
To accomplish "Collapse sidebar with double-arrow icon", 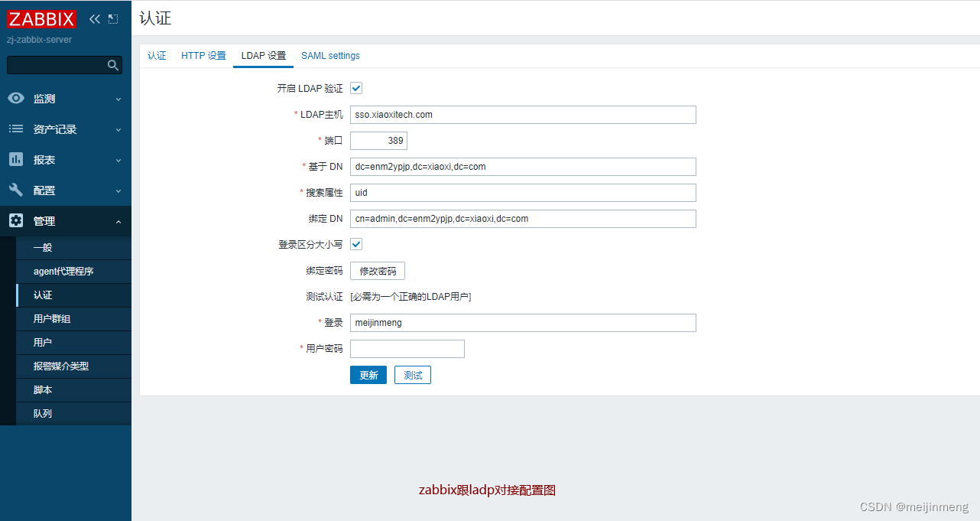I will (95, 19).
